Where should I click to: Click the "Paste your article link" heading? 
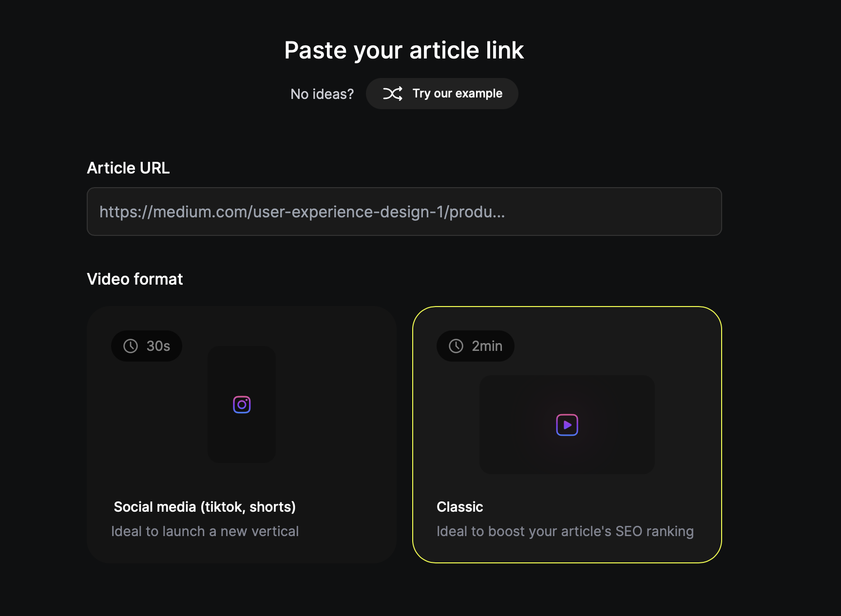point(404,50)
